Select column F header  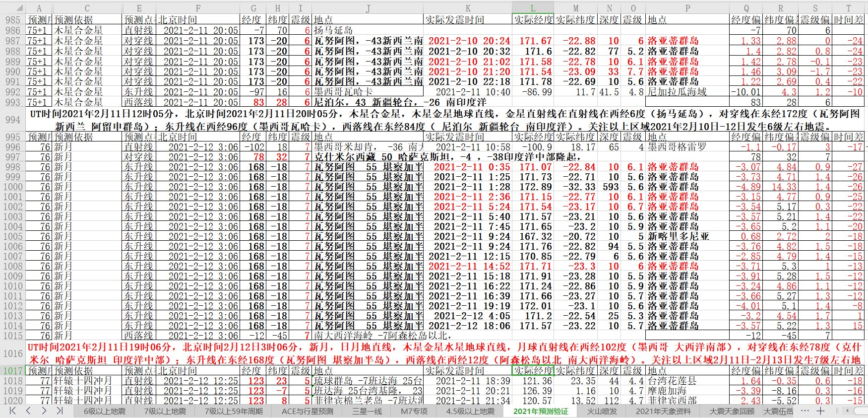click(x=198, y=8)
